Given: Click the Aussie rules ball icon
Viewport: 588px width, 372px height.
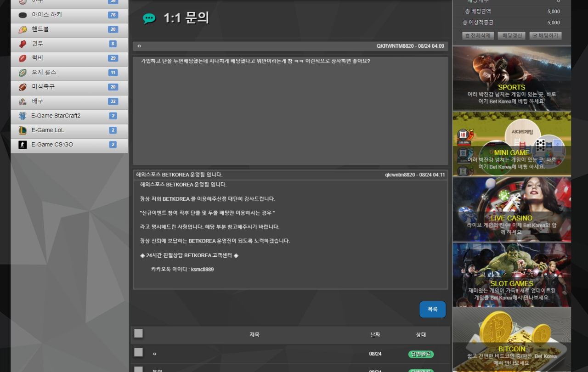Looking at the screenshot, I should click(23, 73).
